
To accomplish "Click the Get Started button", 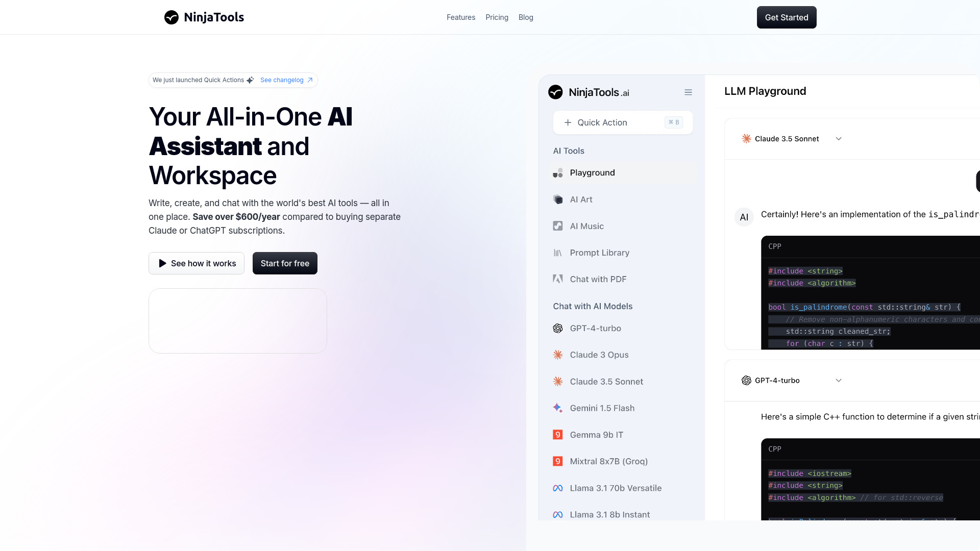I will tap(786, 17).
